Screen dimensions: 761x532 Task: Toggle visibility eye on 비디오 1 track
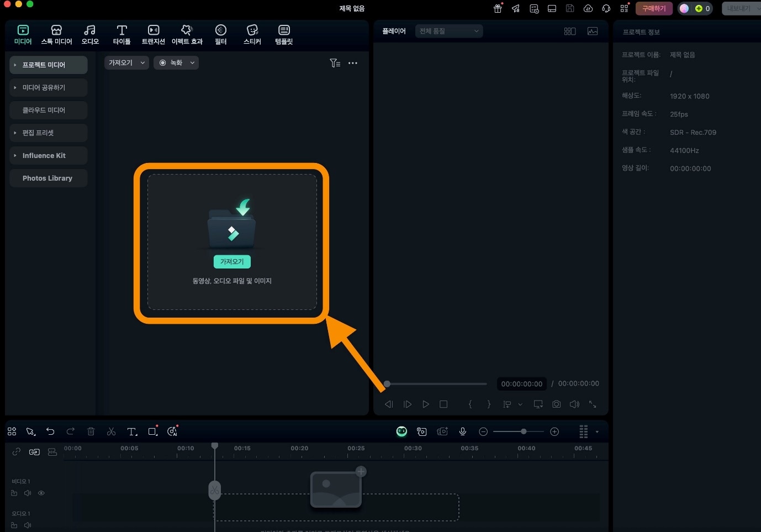[x=41, y=493]
